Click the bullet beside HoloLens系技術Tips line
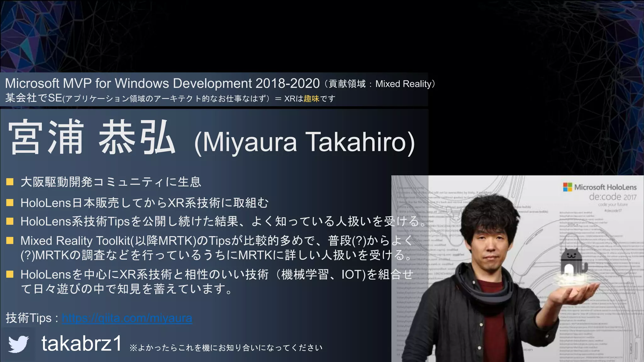Screen dimensions: 644x362 coord(10,221)
